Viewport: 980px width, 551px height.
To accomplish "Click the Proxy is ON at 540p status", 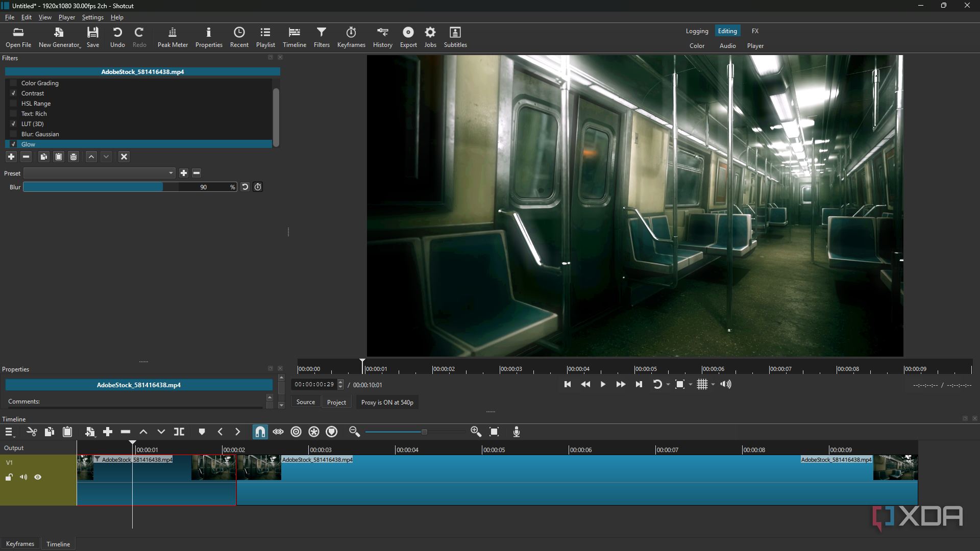I will point(387,403).
